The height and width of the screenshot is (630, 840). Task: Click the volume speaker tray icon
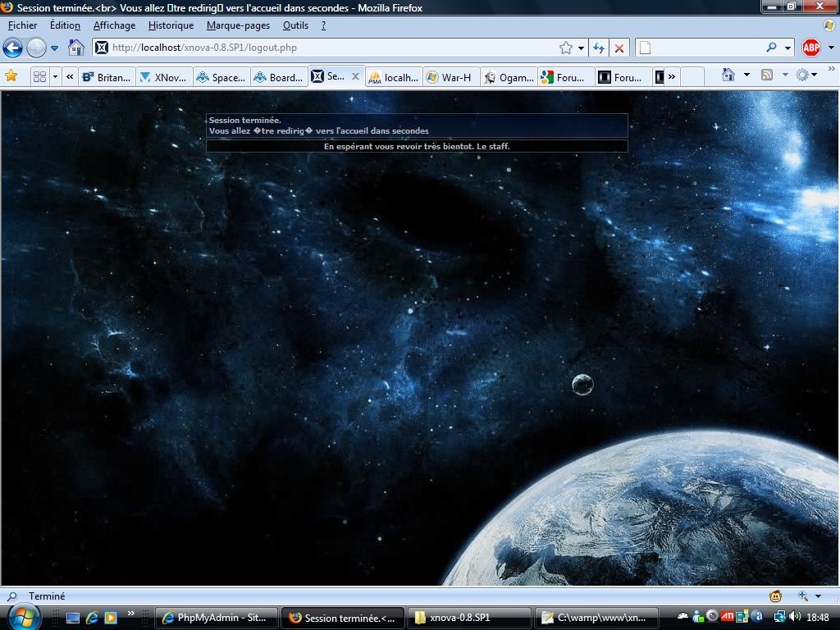tap(795, 617)
